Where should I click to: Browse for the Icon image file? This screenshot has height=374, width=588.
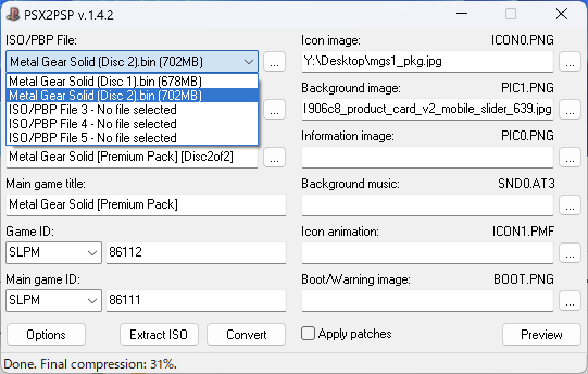click(569, 62)
